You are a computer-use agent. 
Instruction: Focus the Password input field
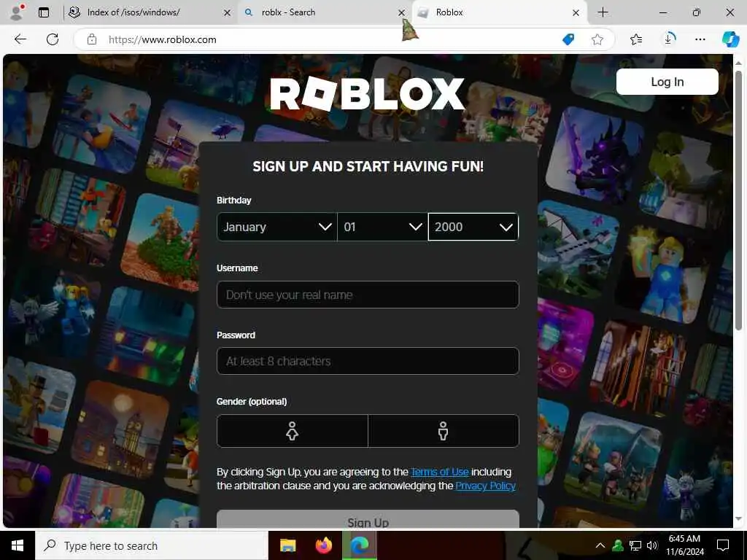point(368,361)
